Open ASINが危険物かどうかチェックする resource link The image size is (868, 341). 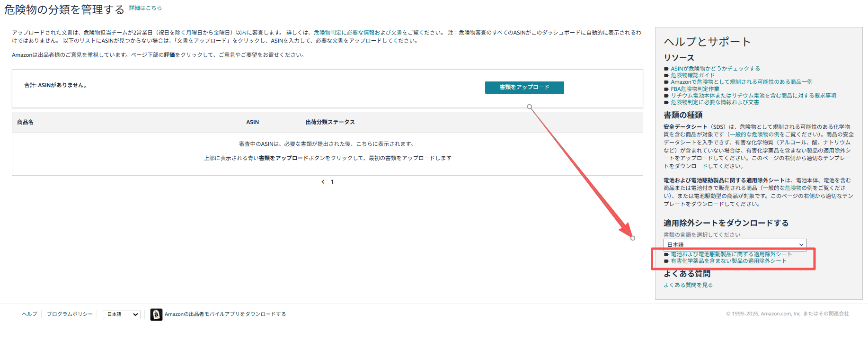coord(715,69)
